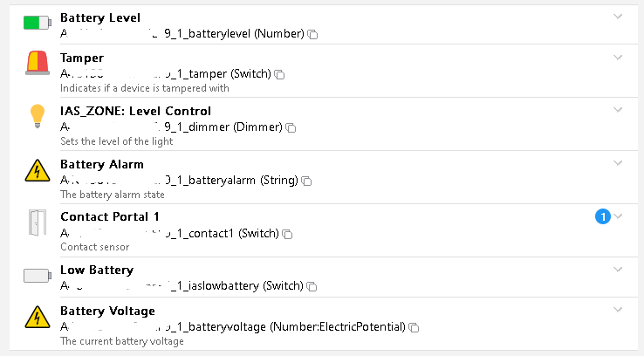Click the Level Control lightbulb icon
The width and height of the screenshot is (644, 356).
[x=38, y=116]
